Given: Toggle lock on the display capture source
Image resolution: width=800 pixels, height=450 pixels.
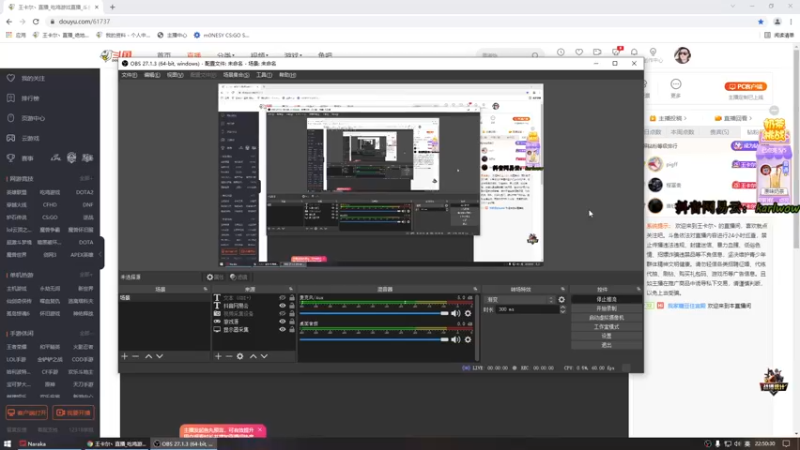Looking at the screenshot, I should coord(292,330).
